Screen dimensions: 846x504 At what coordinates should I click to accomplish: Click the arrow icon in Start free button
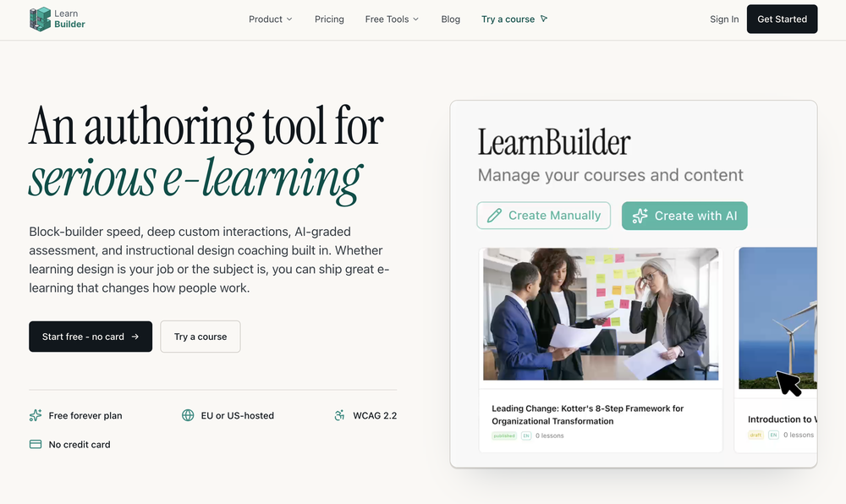135,337
